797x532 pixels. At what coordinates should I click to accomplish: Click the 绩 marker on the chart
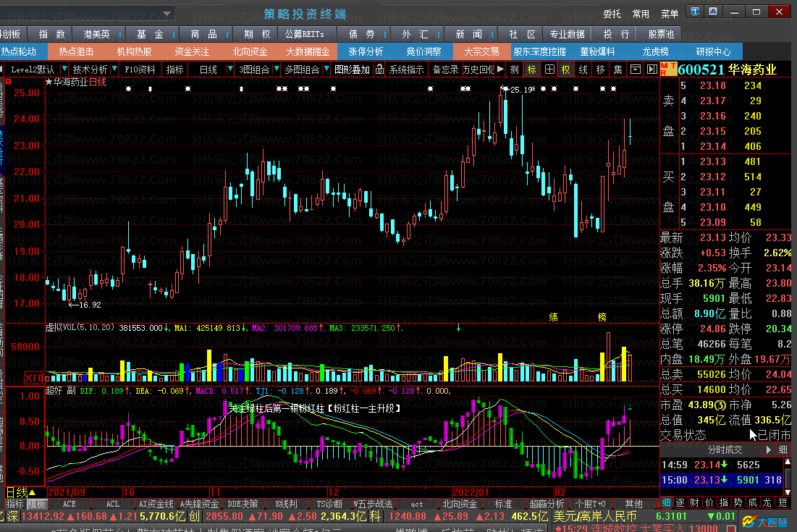point(554,317)
